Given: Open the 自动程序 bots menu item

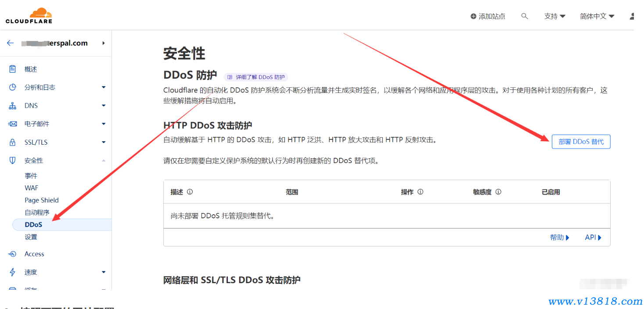Looking at the screenshot, I should (x=37, y=213).
